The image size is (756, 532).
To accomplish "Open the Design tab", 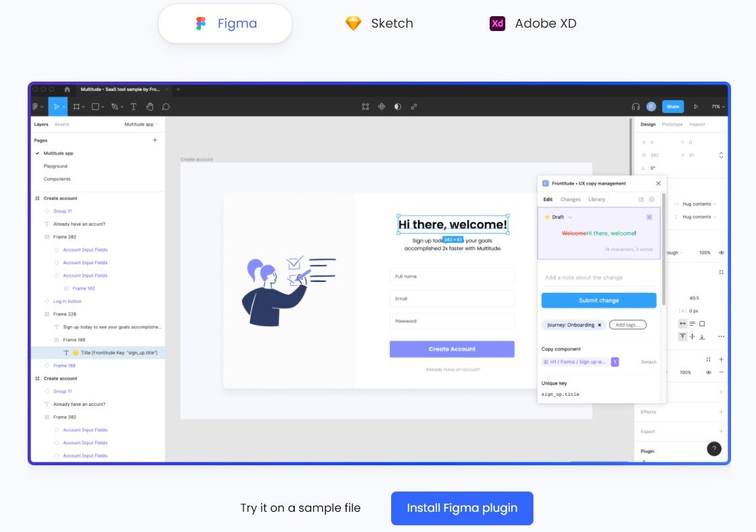I will coord(648,124).
